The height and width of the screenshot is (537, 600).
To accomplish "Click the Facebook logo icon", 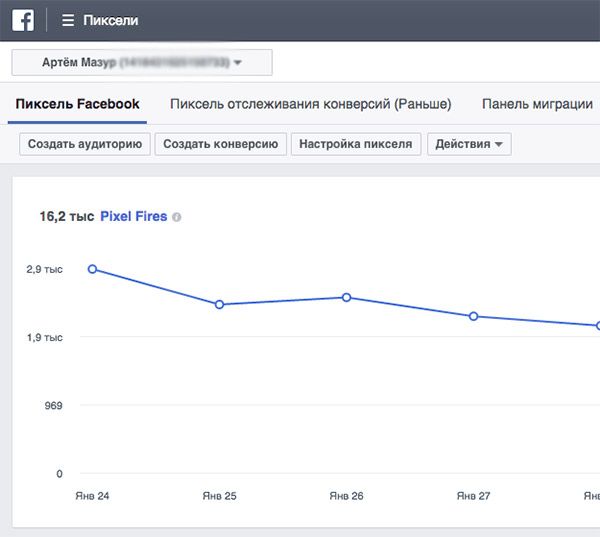I will (23, 20).
